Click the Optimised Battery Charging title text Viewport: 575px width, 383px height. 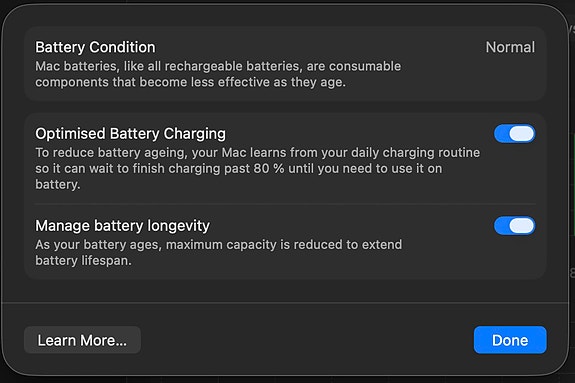pos(131,134)
